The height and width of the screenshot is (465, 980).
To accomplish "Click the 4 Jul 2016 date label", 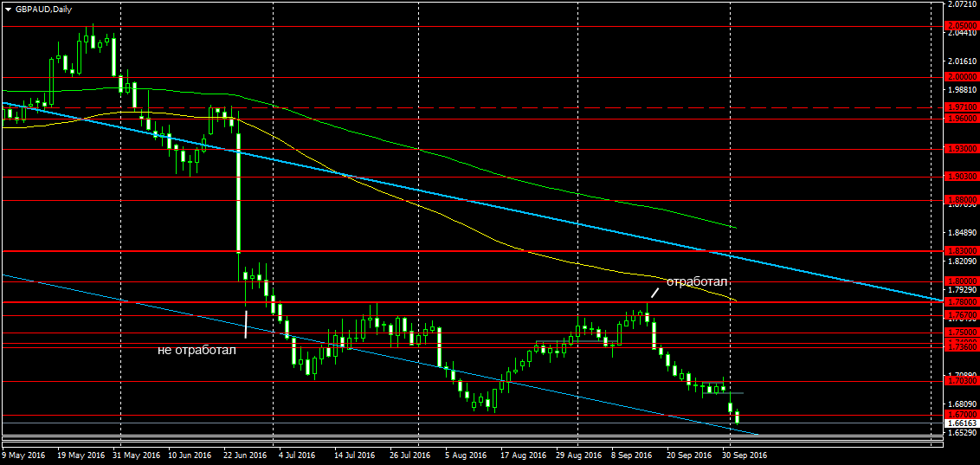I will coord(300,455).
